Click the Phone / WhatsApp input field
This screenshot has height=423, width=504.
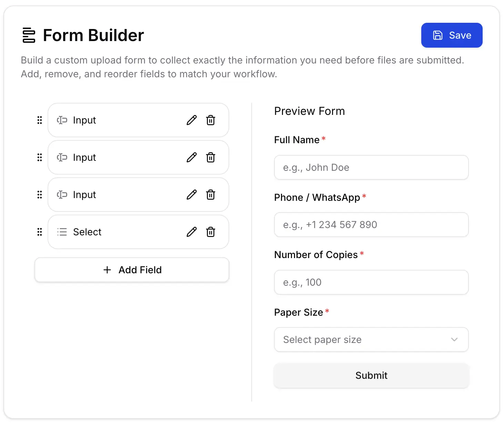point(371,225)
